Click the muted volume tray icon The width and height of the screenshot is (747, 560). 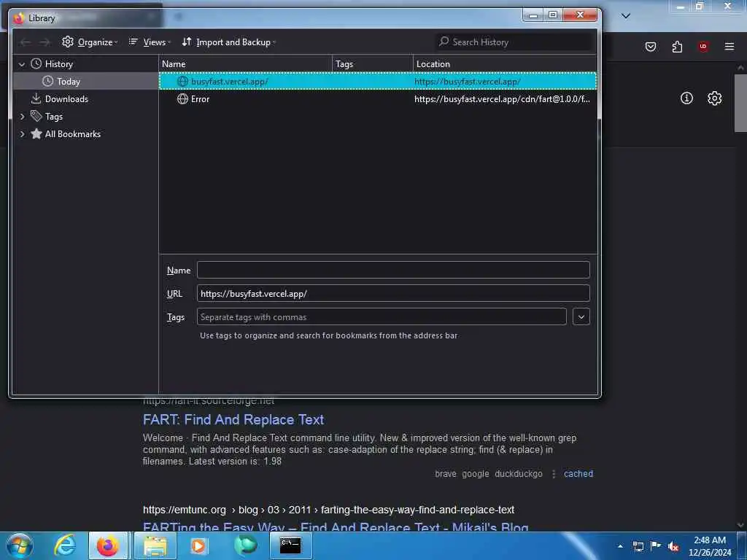click(x=673, y=546)
